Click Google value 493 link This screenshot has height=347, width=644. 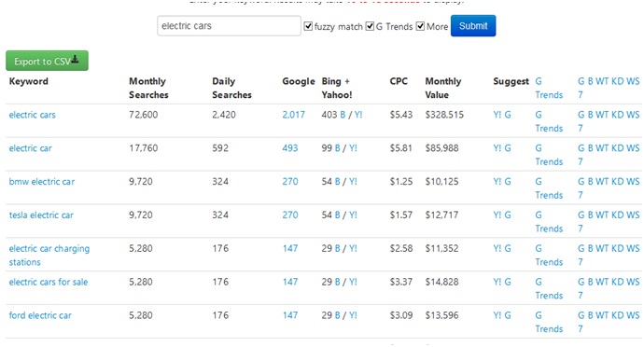pos(290,148)
